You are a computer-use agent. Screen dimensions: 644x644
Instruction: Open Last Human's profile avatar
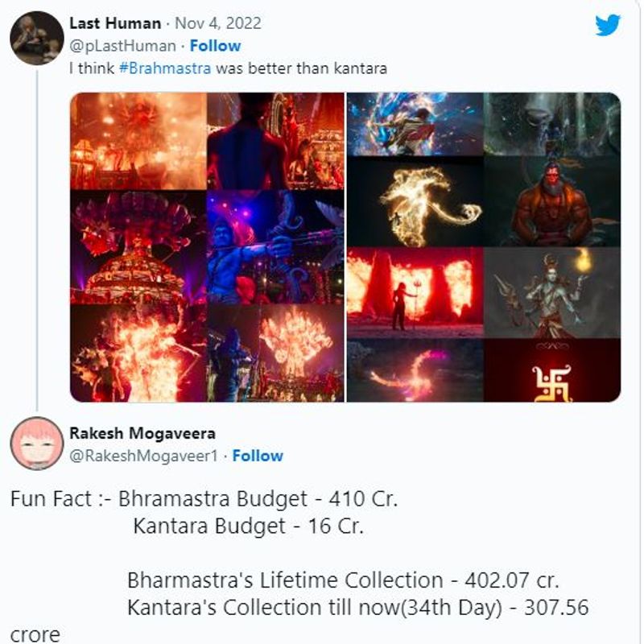[36, 38]
